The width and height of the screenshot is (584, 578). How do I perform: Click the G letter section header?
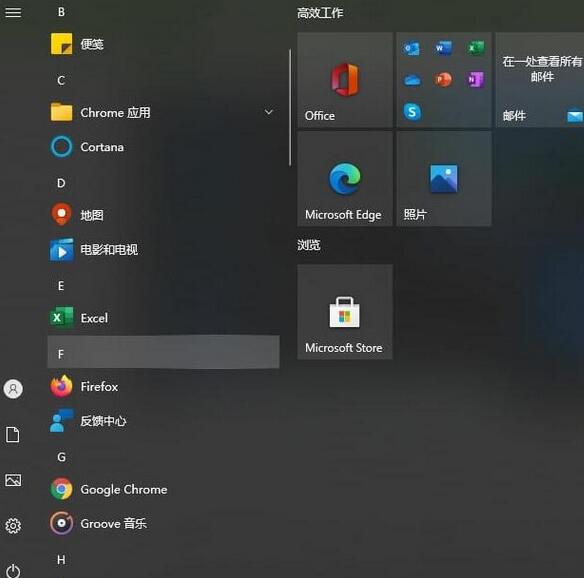(x=163, y=457)
